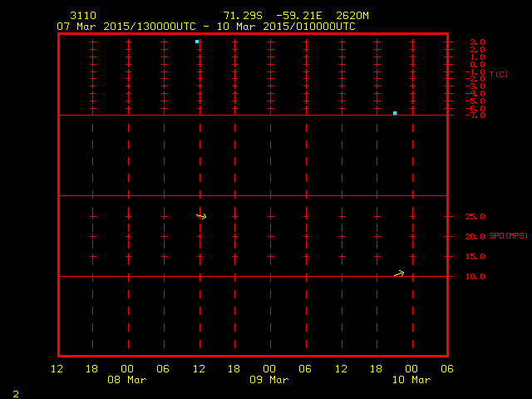The image size is (532, 399).
Task: Click the -4.0 temperature axis value
Action: coord(475,94)
